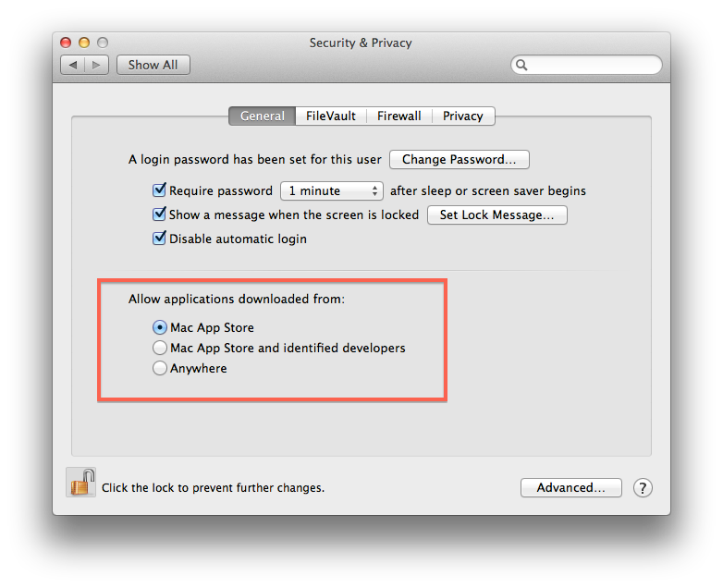Open the Advanced settings

coord(570,488)
